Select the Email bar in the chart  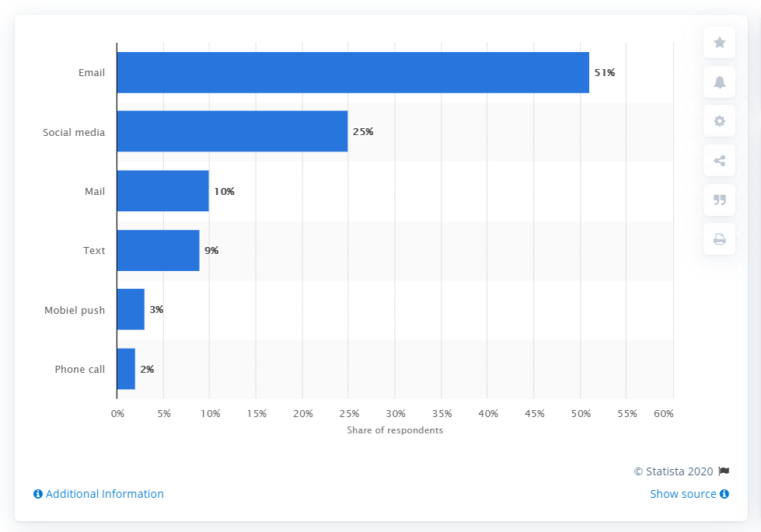[350, 72]
